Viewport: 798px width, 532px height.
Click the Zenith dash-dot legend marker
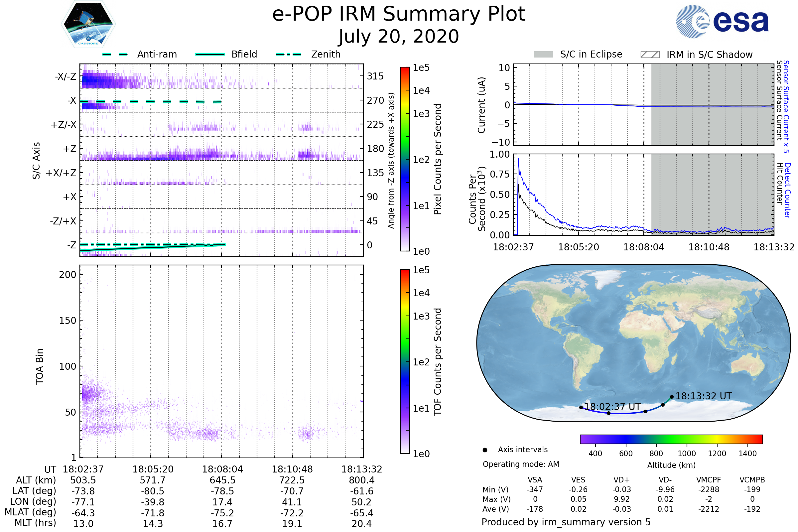288,54
